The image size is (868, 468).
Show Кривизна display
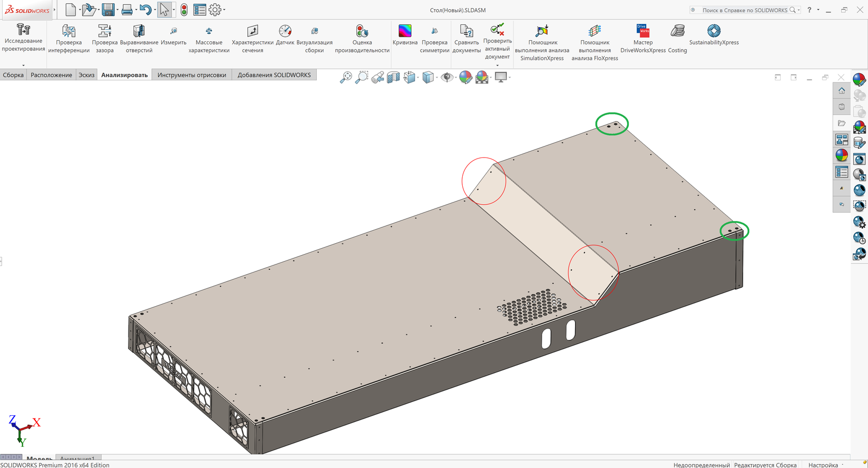coord(405,35)
